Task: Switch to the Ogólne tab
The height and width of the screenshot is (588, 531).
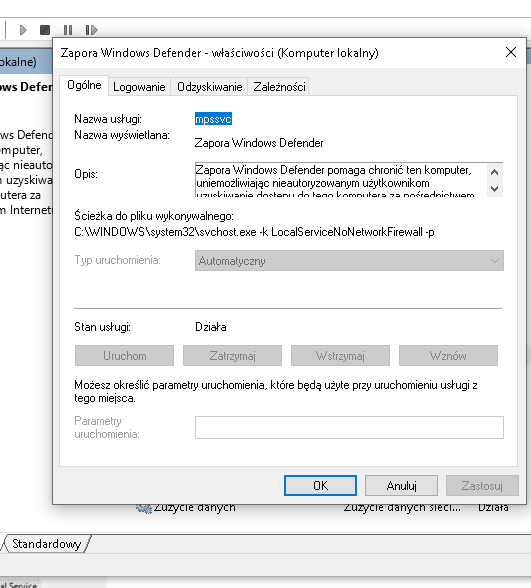Action: click(x=84, y=86)
